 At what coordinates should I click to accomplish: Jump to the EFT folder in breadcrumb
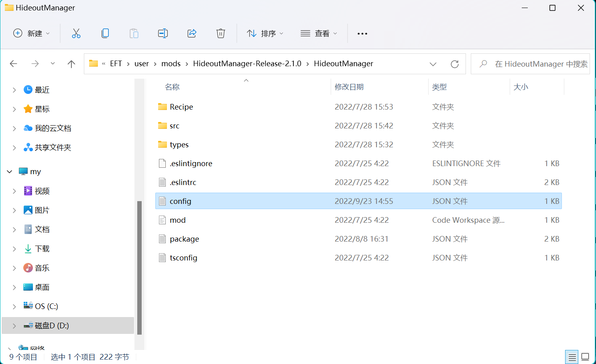tap(116, 64)
